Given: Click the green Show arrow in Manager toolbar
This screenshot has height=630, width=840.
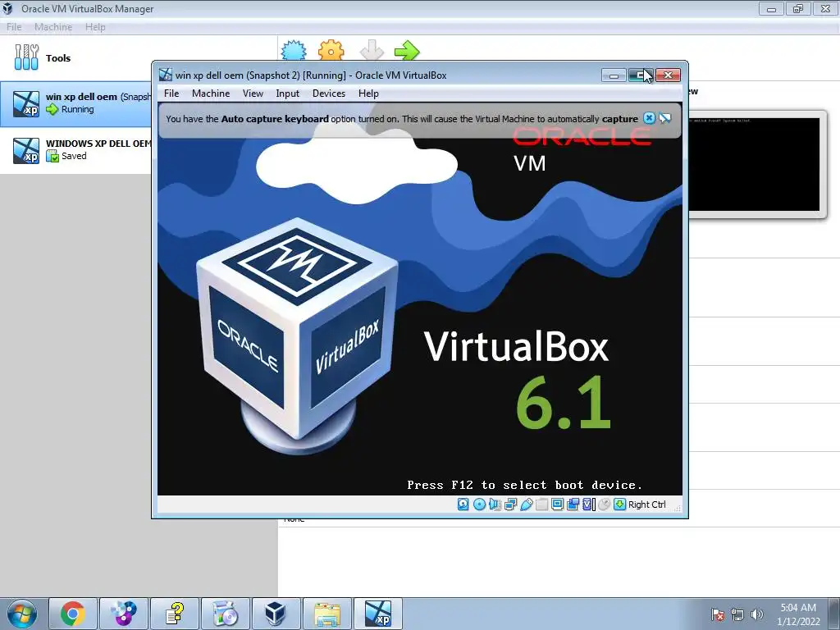Looking at the screenshot, I should tap(407, 51).
